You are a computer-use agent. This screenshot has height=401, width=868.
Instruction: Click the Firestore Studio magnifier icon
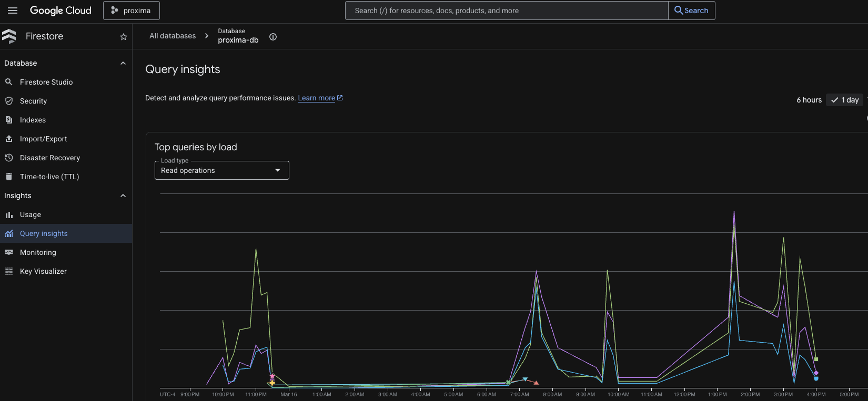tap(9, 82)
